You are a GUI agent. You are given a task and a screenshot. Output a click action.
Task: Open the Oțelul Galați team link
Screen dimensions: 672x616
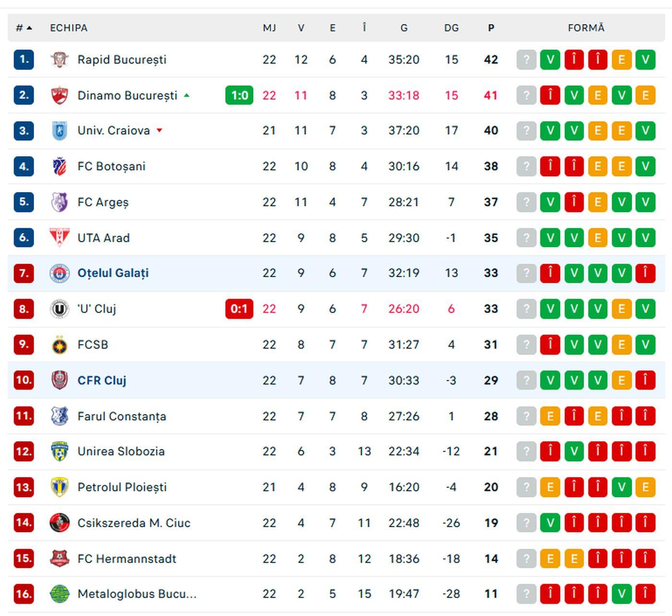tap(113, 273)
